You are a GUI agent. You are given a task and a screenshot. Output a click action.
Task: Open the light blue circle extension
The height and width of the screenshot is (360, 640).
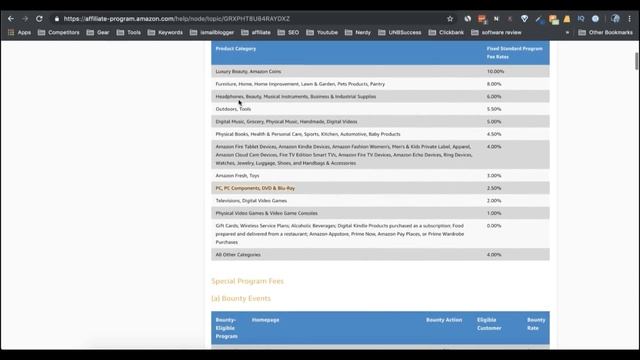pos(596,19)
